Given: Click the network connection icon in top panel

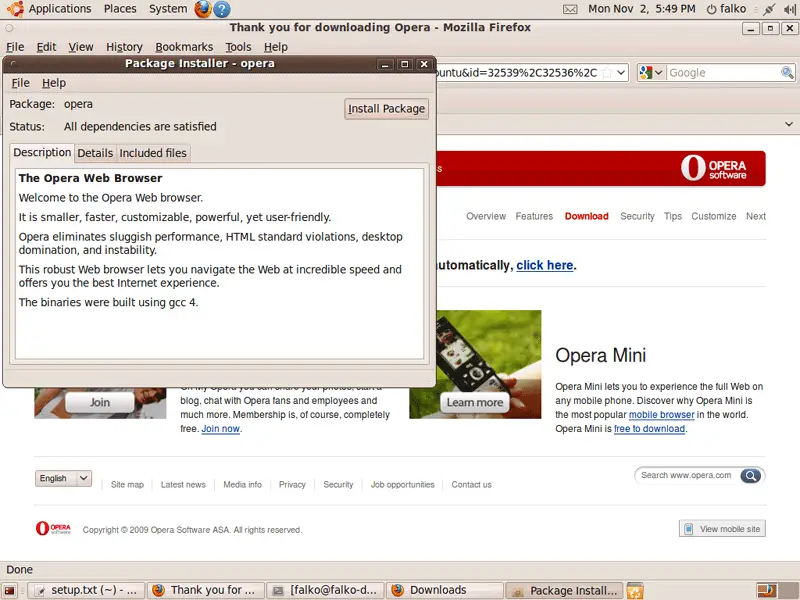Looking at the screenshot, I should [x=769, y=9].
